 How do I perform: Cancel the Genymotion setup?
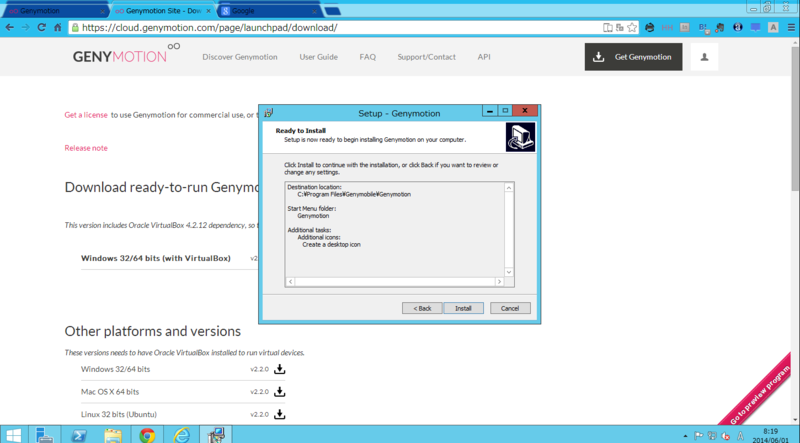click(510, 308)
